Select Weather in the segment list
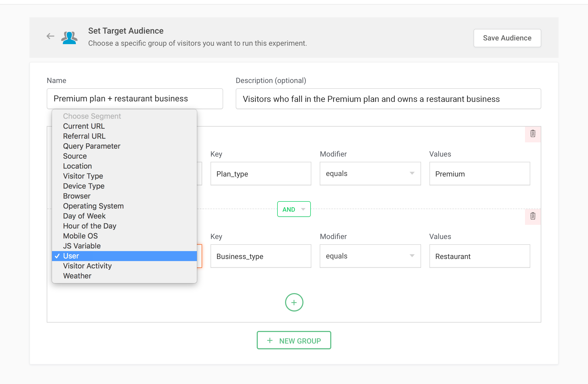Image resolution: width=588 pixels, height=384 pixels. [77, 276]
